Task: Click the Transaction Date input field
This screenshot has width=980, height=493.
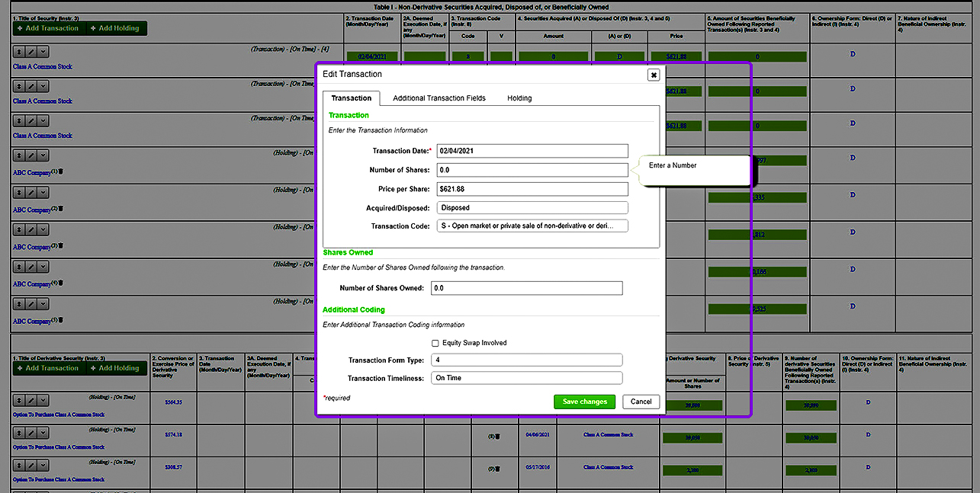Action: (532, 151)
